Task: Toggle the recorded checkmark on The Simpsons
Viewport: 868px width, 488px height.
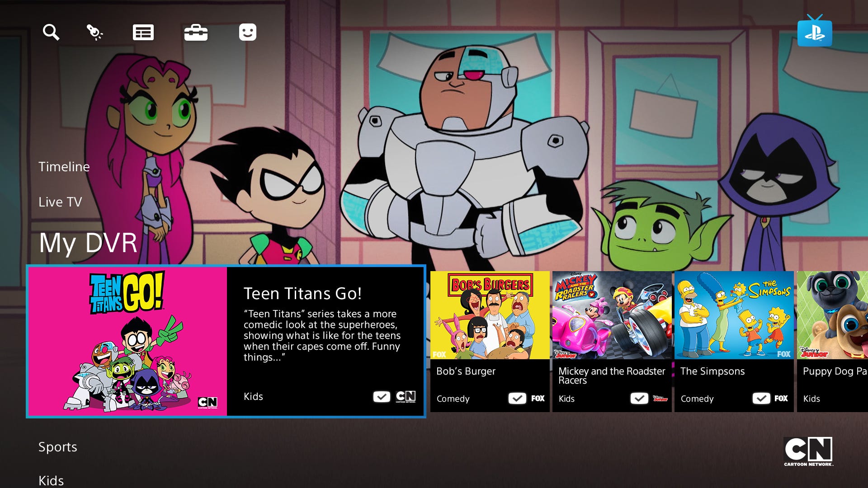Action: [x=761, y=399]
